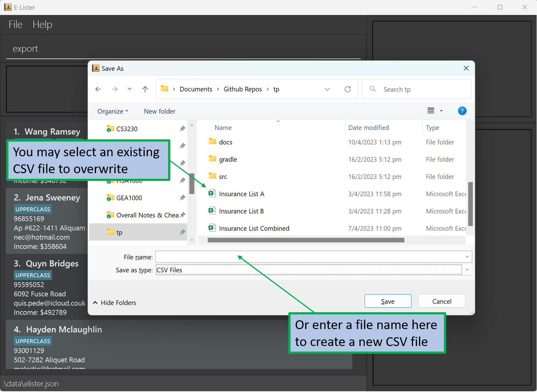This screenshot has width=537, height=392.
Task: Open the Help menu in E-Lister
Action: point(42,24)
